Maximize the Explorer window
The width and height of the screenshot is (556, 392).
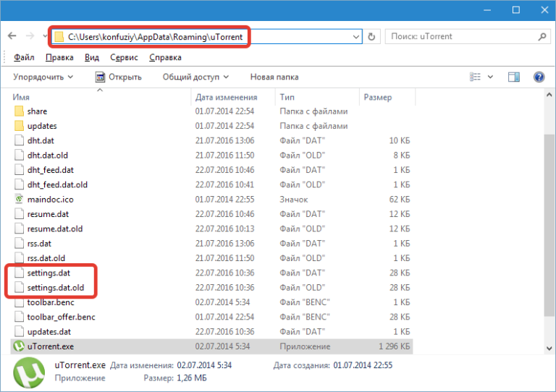click(x=516, y=10)
